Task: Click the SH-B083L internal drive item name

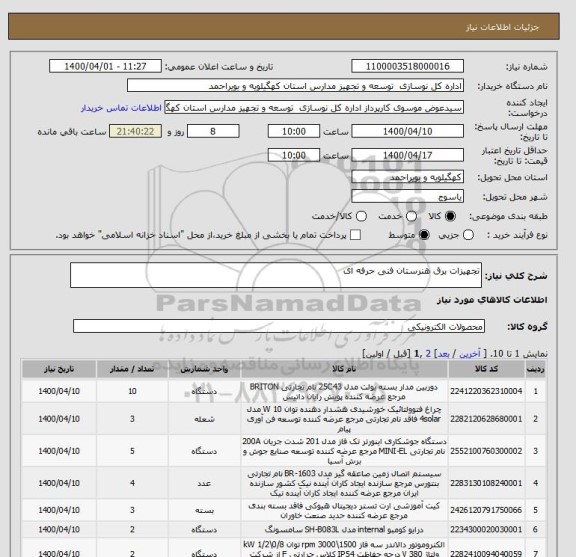Action: click(x=344, y=529)
